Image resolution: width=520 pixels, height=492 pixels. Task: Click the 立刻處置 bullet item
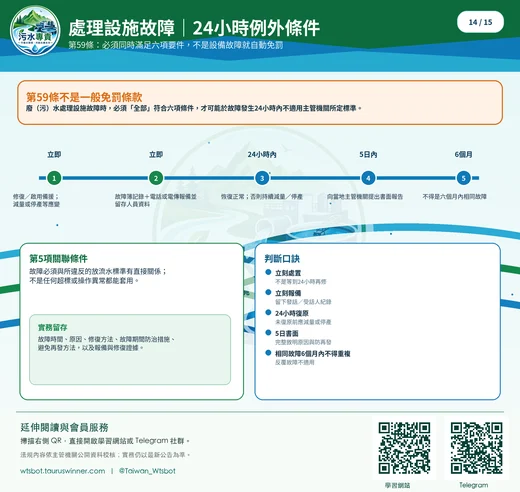pos(288,273)
